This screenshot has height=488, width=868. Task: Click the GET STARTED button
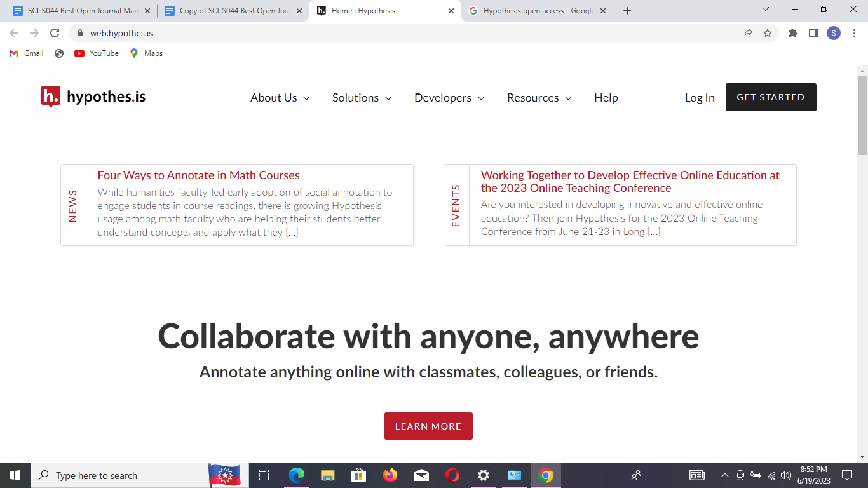click(x=770, y=97)
